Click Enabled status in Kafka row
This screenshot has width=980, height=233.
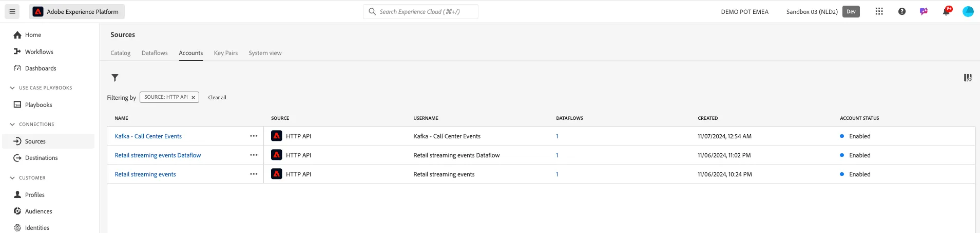[859, 136]
